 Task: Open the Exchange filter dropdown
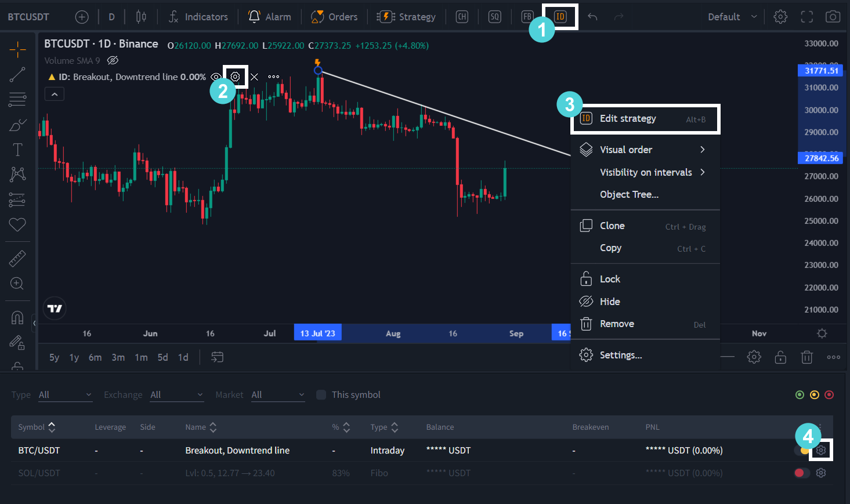[x=177, y=395]
